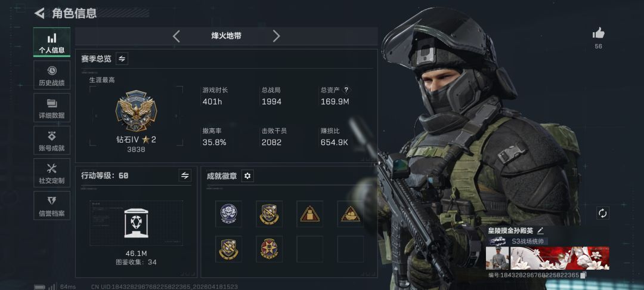Image resolution: width=644 pixels, height=290 pixels.
Task: Open the 详细数据 tab
Action: [x=52, y=107]
